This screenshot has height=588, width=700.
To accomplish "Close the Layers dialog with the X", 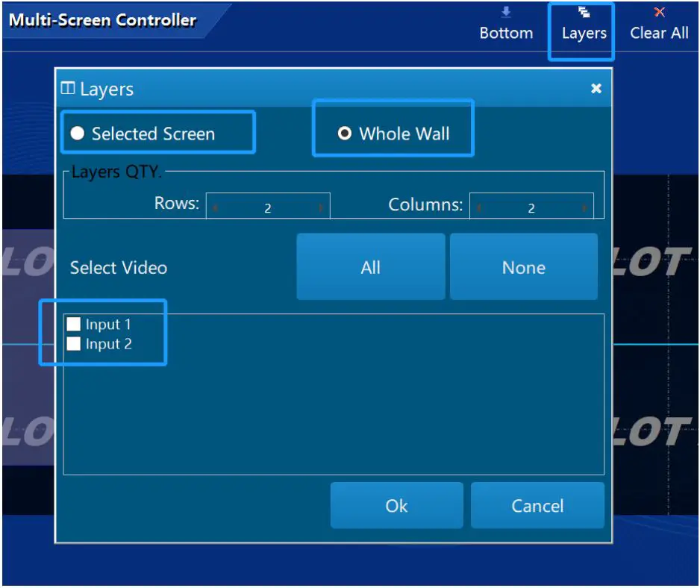I will [x=596, y=88].
